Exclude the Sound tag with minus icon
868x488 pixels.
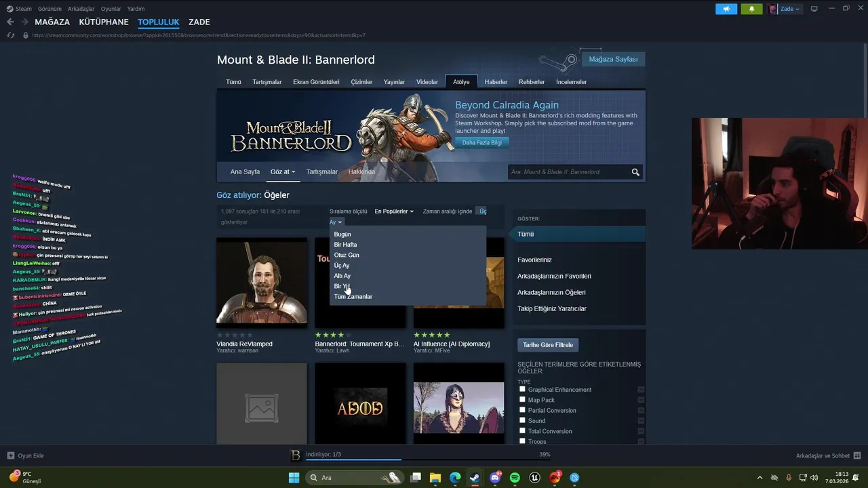click(641, 421)
